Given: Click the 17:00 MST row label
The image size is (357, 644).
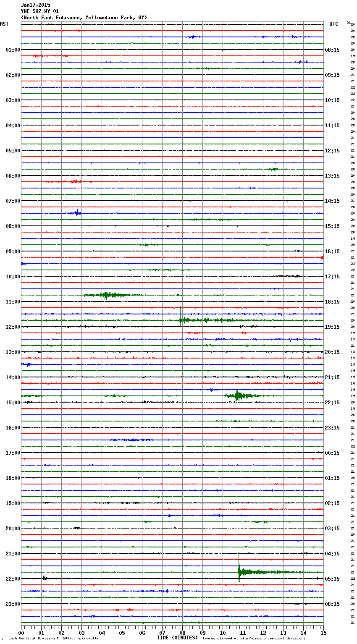Looking at the screenshot, I should click(13, 453).
